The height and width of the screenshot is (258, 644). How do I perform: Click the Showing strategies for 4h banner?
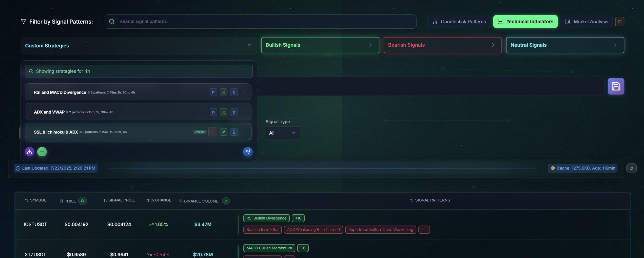[139, 71]
